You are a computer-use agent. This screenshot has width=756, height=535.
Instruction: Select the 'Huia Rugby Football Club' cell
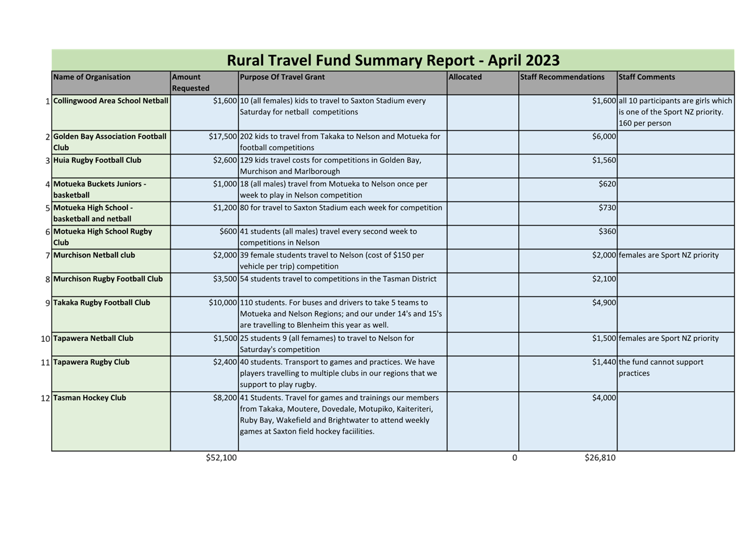coord(111,166)
